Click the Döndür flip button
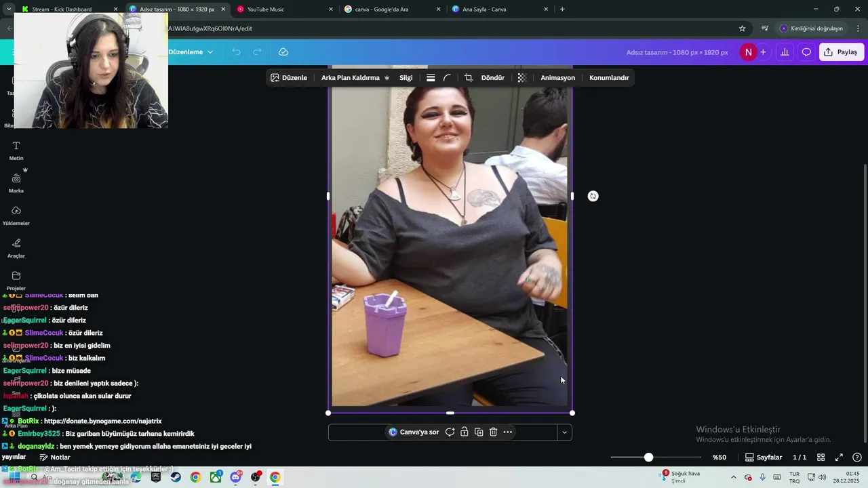Screen dimensions: 868x488 coord(493,78)
